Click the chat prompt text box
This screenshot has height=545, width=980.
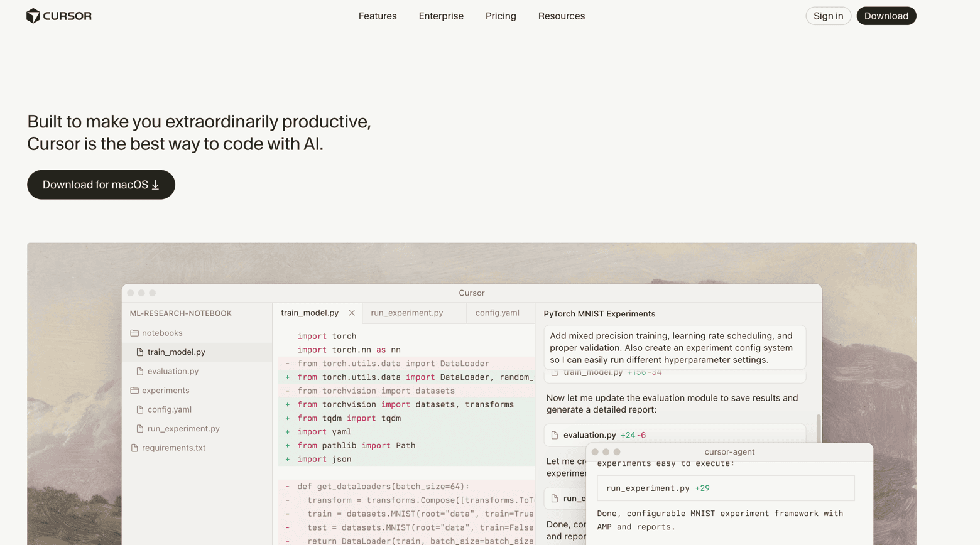pyautogui.click(x=674, y=348)
